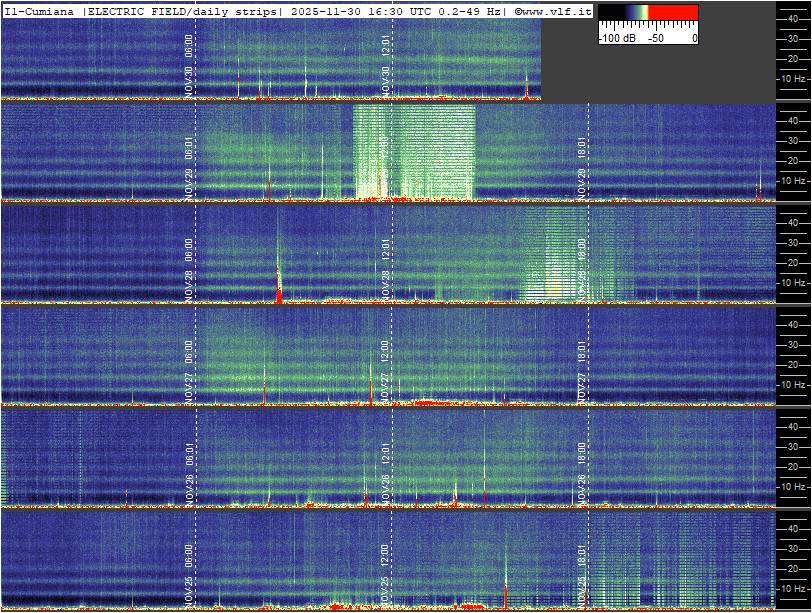Click the 10 Hz axis label on top strip
812x613 pixels.
[x=793, y=78]
